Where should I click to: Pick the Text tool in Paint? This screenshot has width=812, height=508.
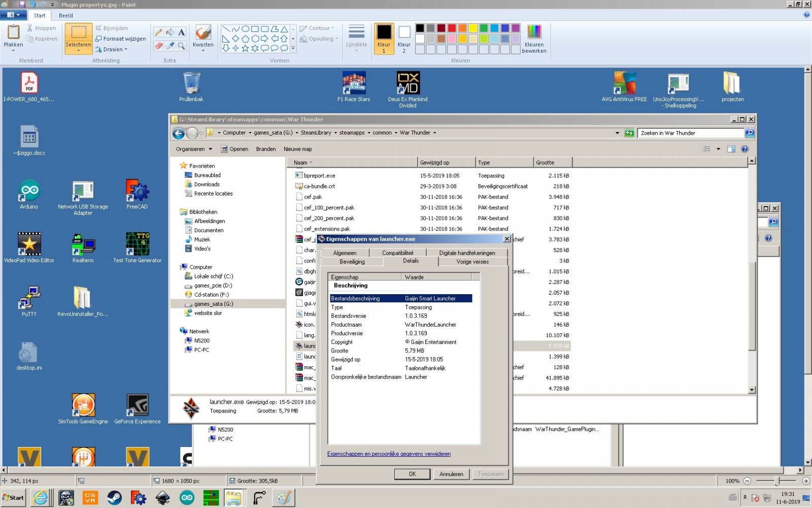point(181,32)
